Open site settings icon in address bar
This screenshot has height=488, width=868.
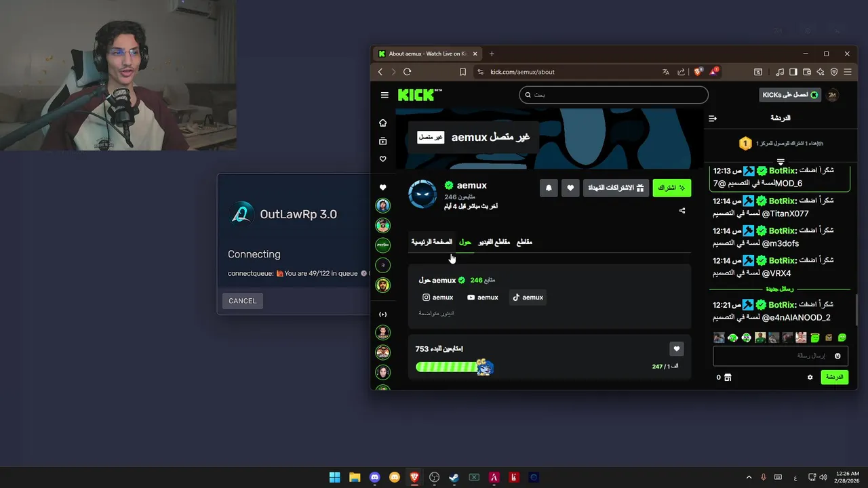(x=480, y=72)
